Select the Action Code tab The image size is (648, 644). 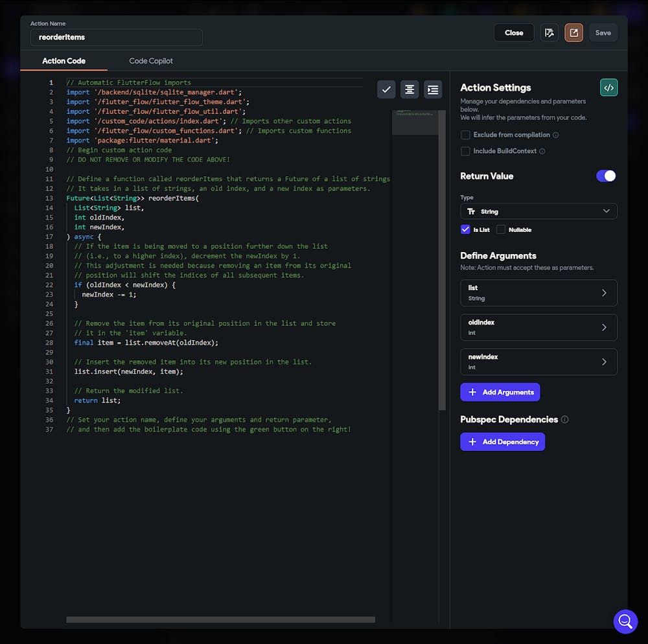coord(64,61)
